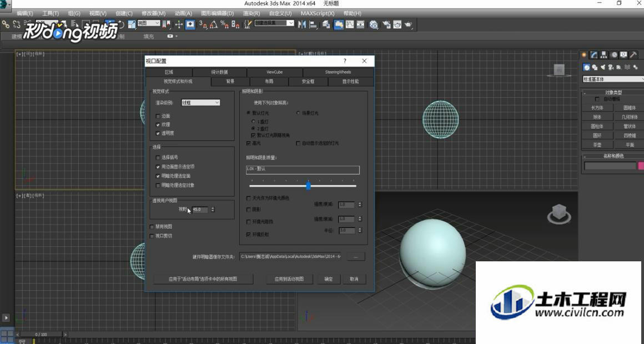Open the 标准基本体 category dropdown
The height and width of the screenshot is (344, 644).
[x=613, y=79]
